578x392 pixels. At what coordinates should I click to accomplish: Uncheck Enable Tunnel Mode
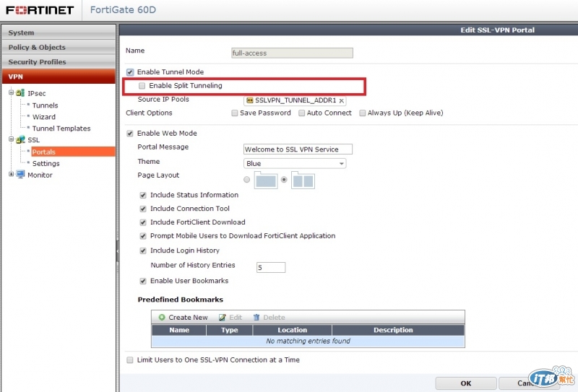130,72
